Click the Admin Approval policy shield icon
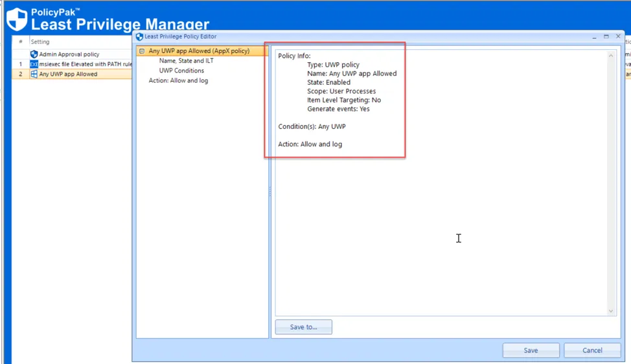The width and height of the screenshot is (631, 364). tap(34, 54)
